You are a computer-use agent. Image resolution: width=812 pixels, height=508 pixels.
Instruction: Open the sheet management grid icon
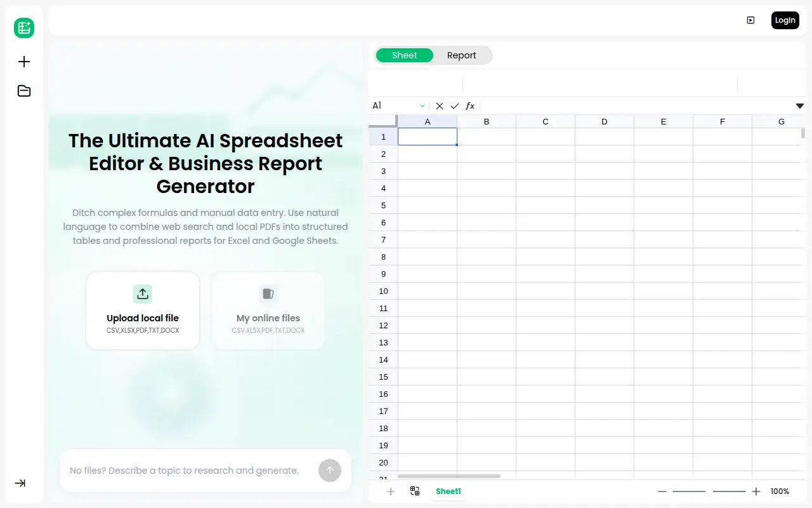(415, 491)
